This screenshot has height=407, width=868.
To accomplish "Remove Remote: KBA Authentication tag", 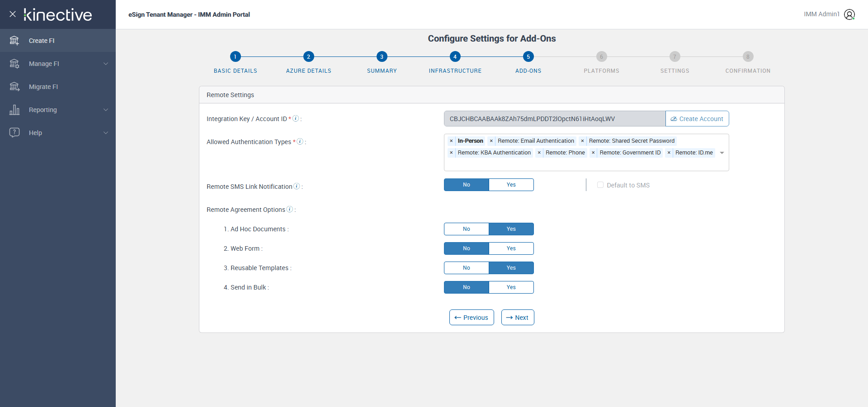I will pos(451,153).
